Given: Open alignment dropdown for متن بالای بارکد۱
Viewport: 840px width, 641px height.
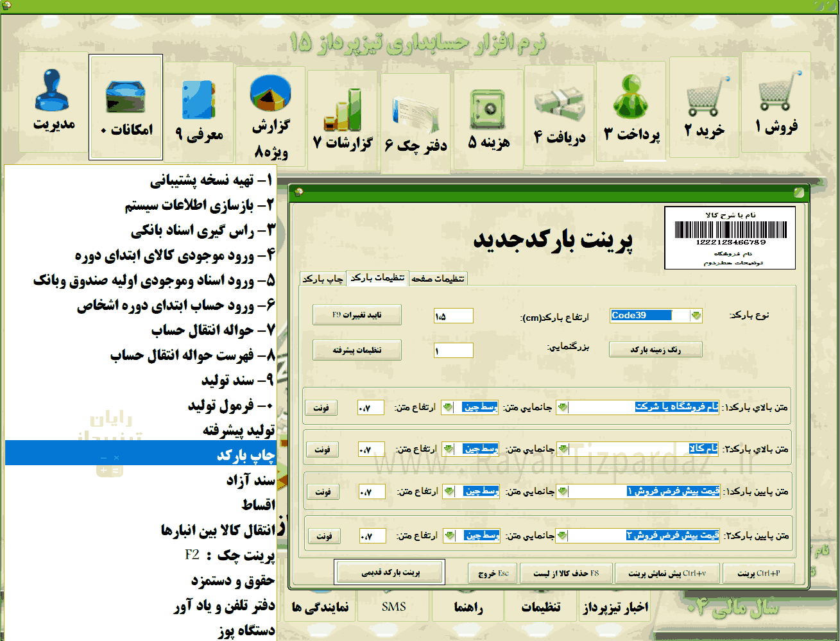Looking at the screenshot, I should [x=448, y=407].
